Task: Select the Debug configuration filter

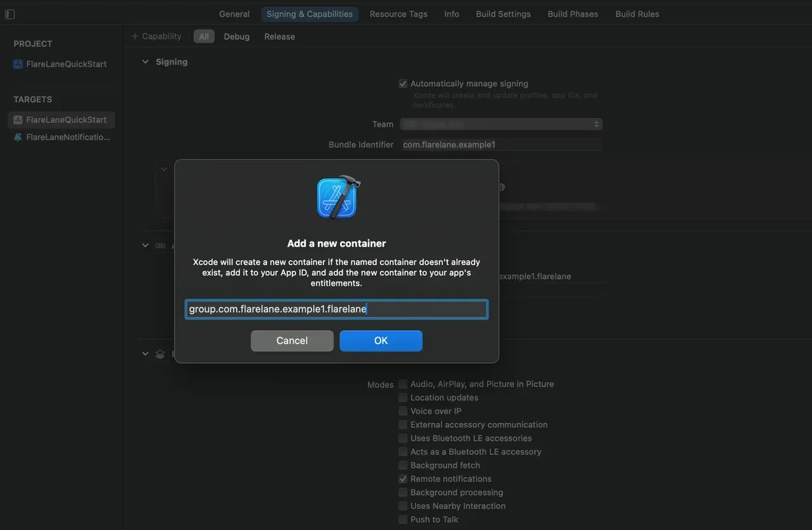Action: (x=237, y=37)
